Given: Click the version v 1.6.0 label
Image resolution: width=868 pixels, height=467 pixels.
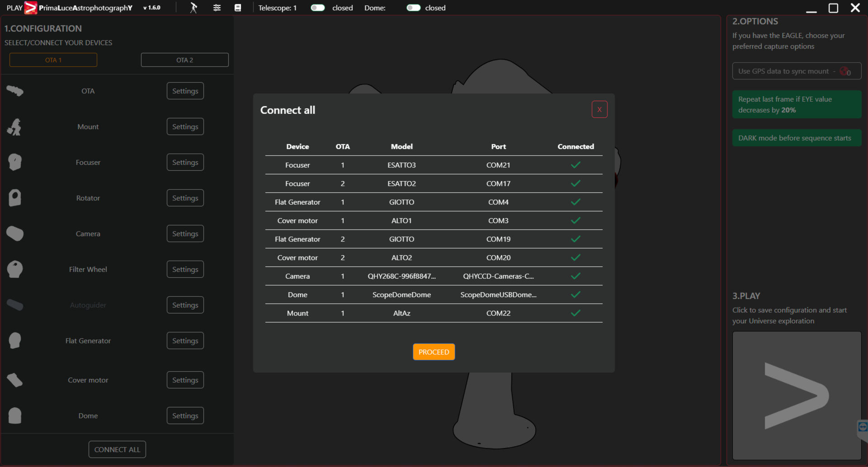Looking at the screenshot, I should click(x=152, y=8).
